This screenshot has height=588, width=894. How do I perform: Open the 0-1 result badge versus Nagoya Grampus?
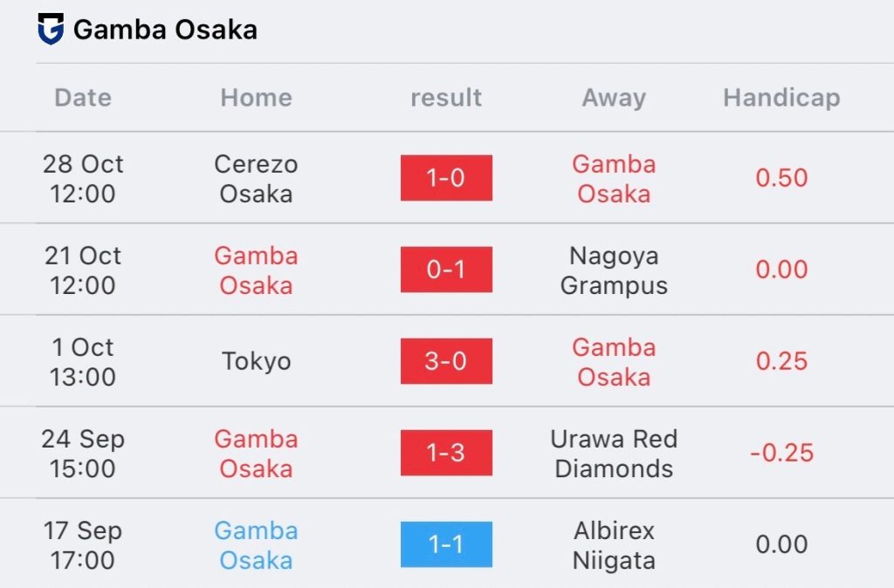446,270
